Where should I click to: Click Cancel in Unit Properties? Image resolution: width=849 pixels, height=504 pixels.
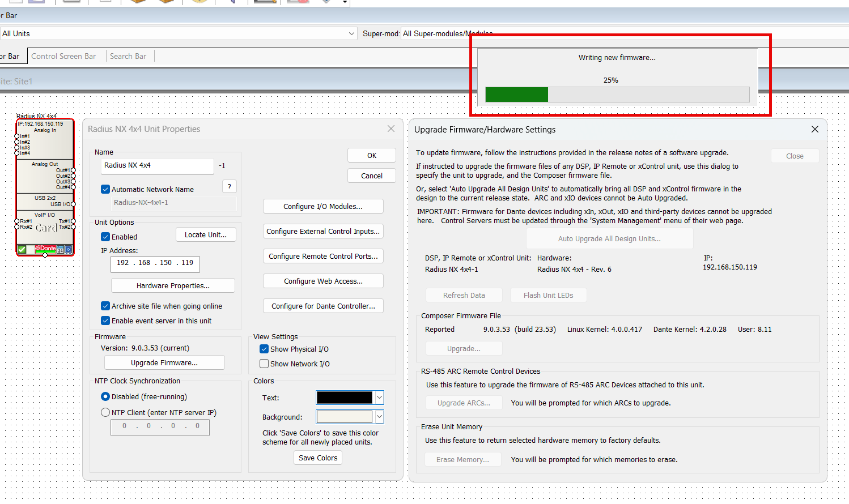372,176
